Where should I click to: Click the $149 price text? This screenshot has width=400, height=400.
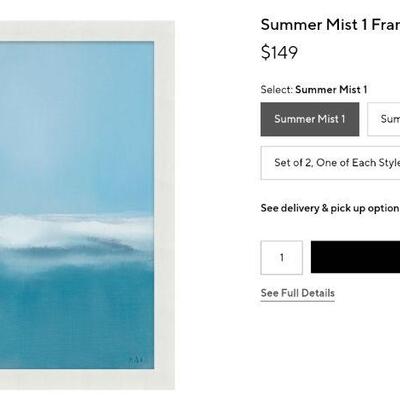coord(279,52)
